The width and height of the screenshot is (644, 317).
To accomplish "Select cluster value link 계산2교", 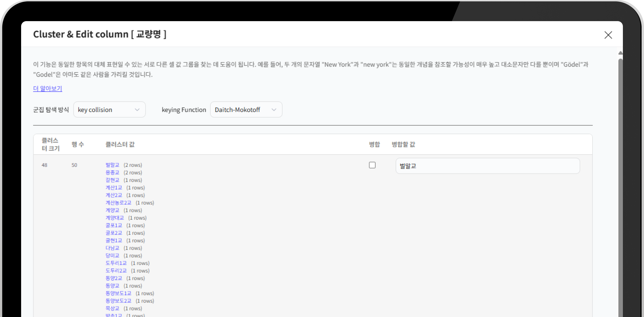I will coord(114,195).
